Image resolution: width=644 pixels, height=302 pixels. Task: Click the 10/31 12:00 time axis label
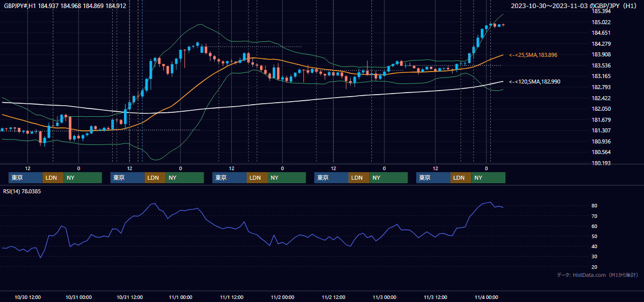click(130, 297)
